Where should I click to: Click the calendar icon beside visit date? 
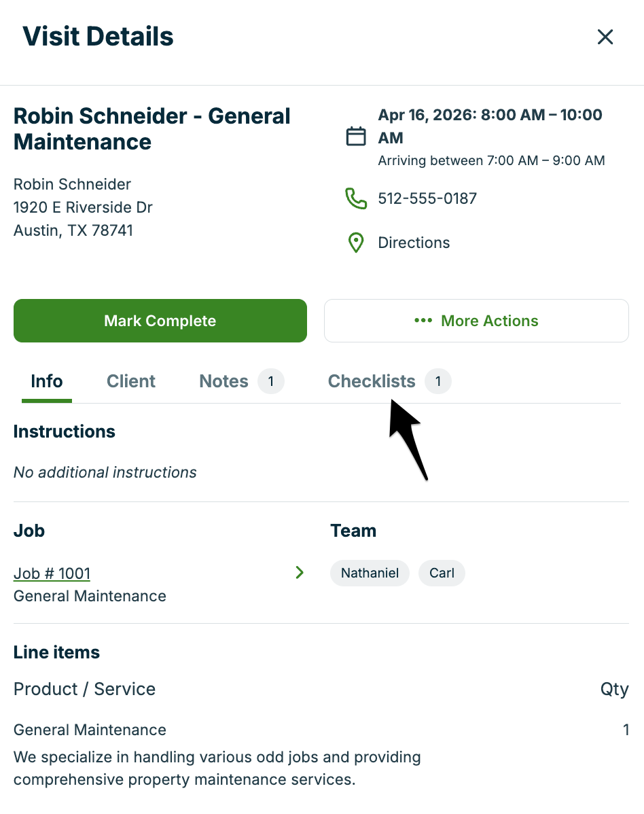click(356, 137)
